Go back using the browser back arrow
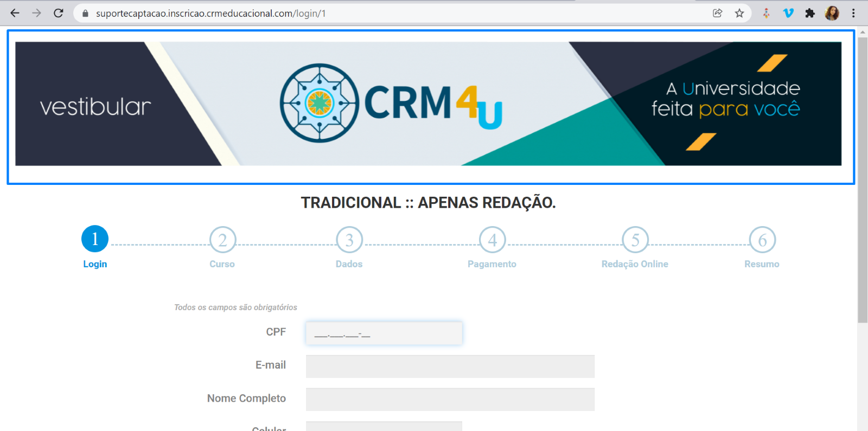Screen dimensions: 868x431 click(x=15, y=13)
